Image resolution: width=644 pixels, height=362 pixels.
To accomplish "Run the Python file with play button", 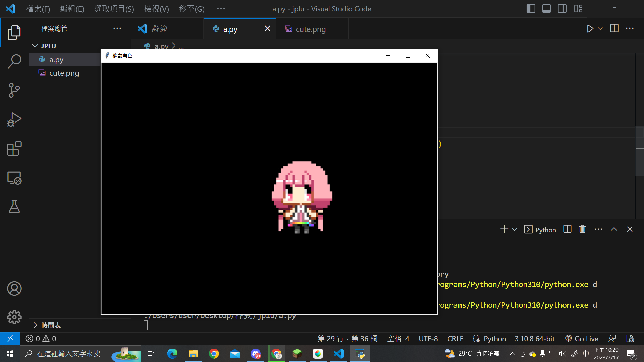I will click(590, 29).
